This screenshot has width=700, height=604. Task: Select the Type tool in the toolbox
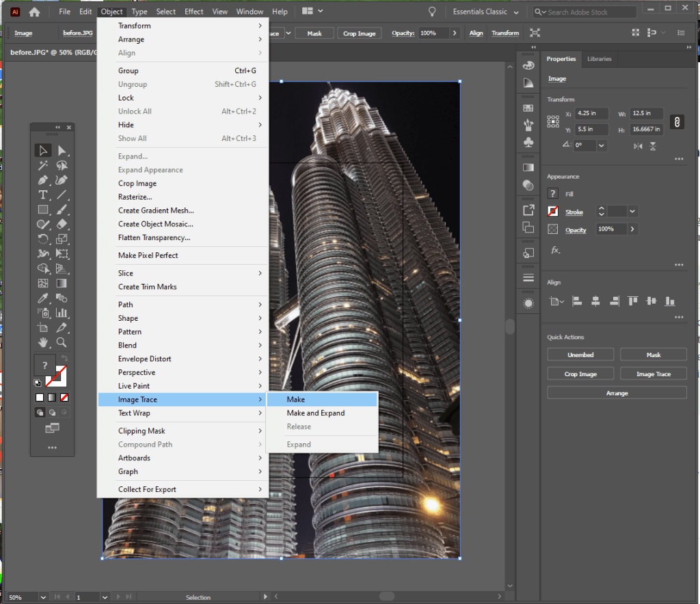click(x=43, y=195)
